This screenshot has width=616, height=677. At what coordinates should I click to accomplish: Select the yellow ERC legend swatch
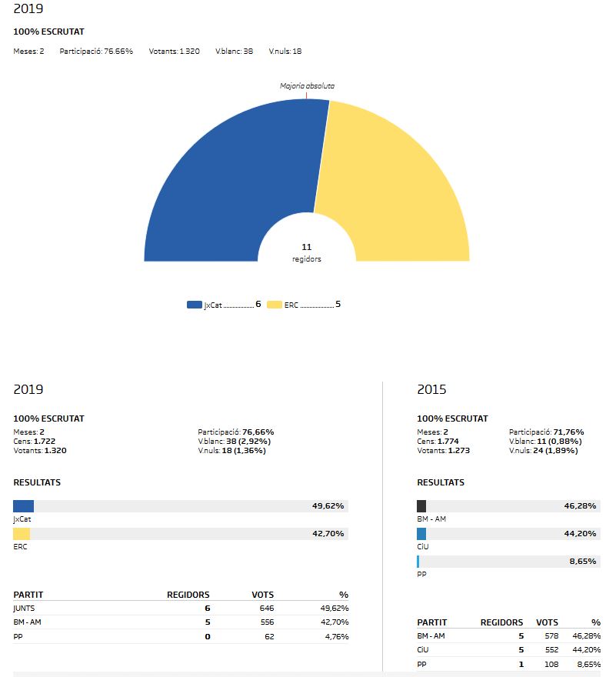coord(275,305)
